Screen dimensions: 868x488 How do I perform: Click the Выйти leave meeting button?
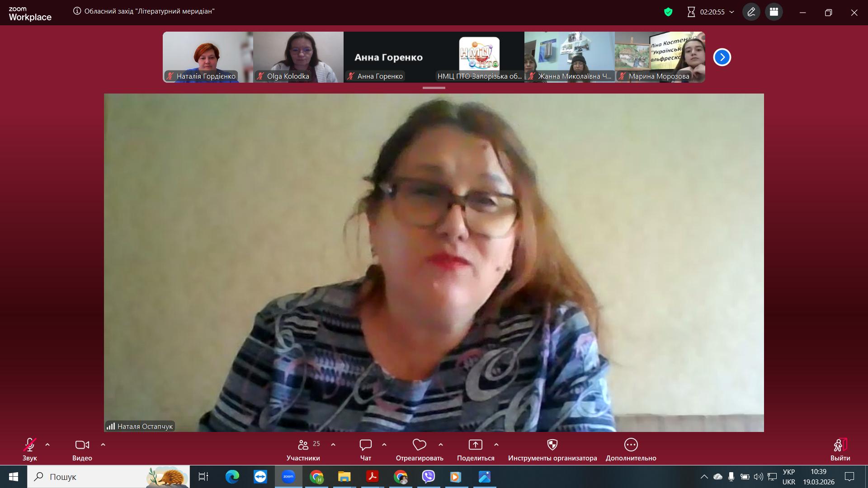[840, 445]
